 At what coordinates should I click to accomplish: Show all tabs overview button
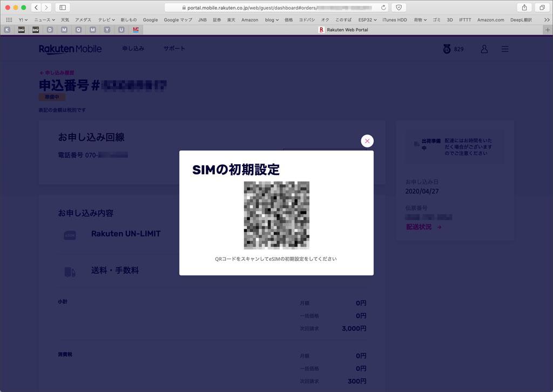(542, 8)
